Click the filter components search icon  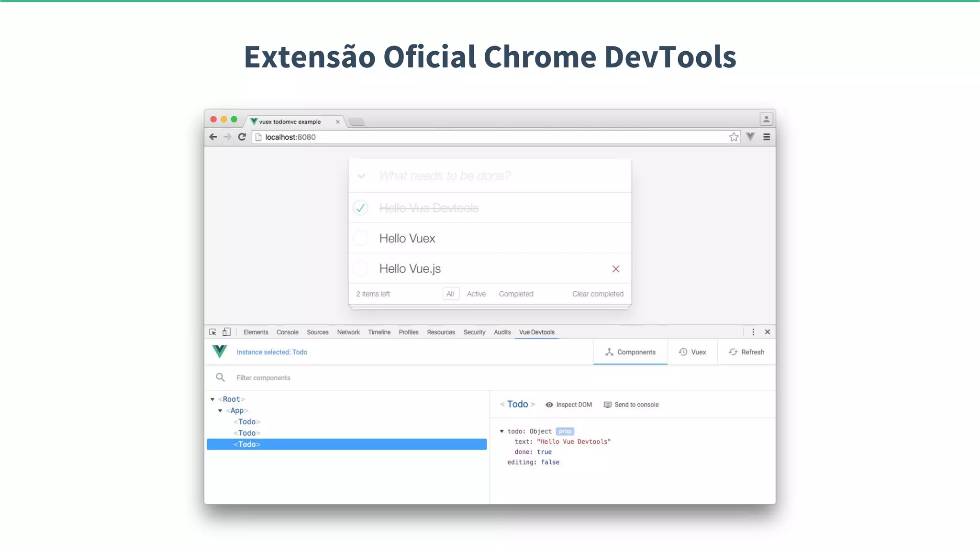click(220, 377)
